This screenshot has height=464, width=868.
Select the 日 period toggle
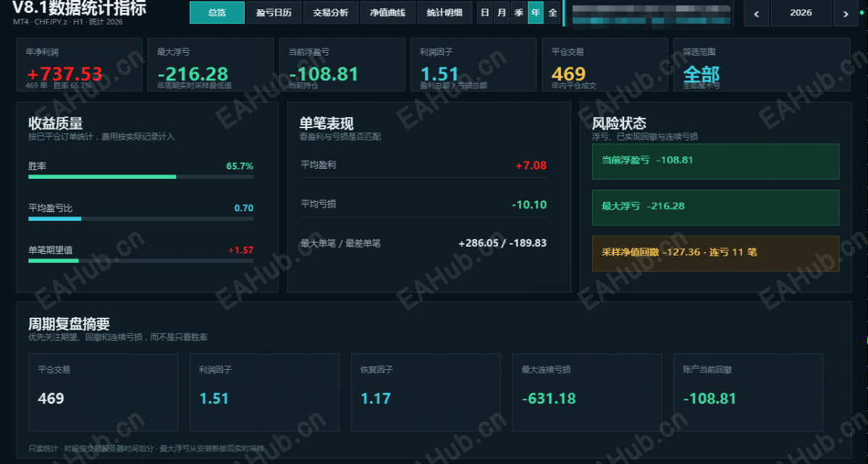point(485,13)
